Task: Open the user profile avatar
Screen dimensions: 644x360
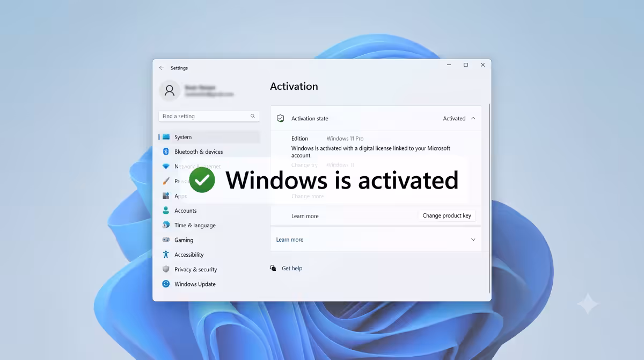Action: point(170,90)
